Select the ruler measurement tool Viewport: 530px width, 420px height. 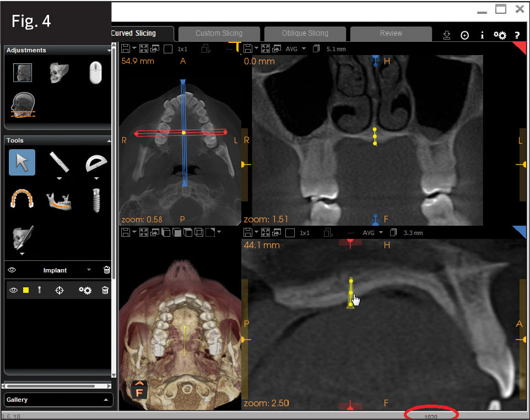[59, 162]
